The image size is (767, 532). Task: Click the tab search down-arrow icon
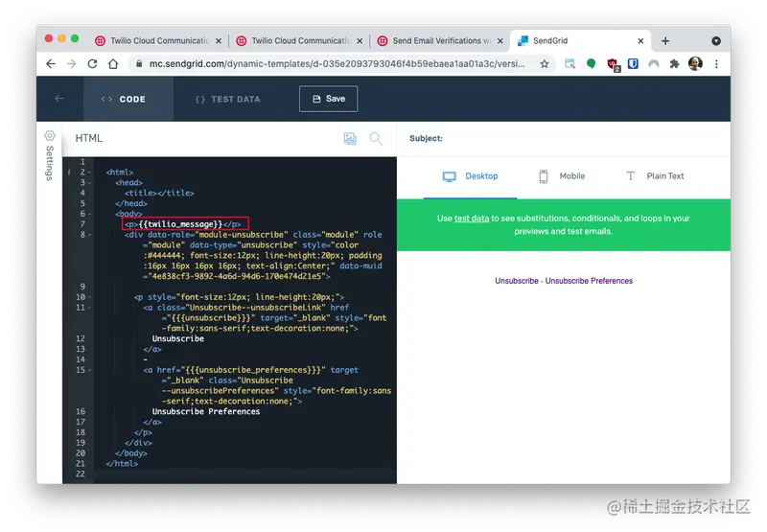715,41
